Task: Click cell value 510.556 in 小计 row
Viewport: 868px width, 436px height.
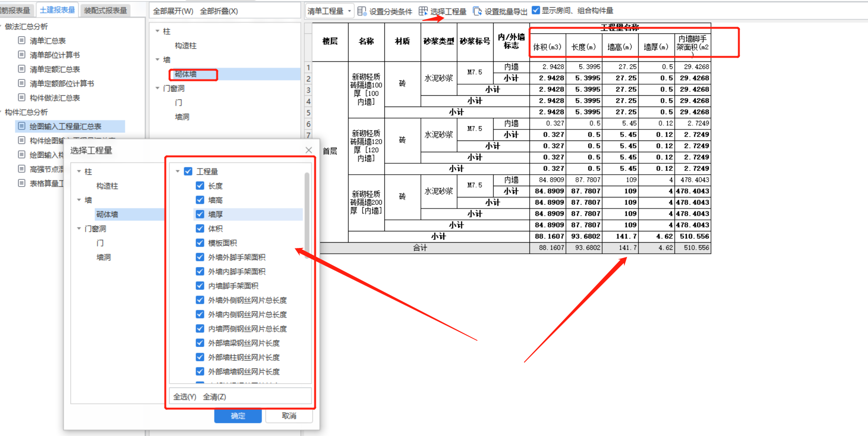Action: click(693, 236)
